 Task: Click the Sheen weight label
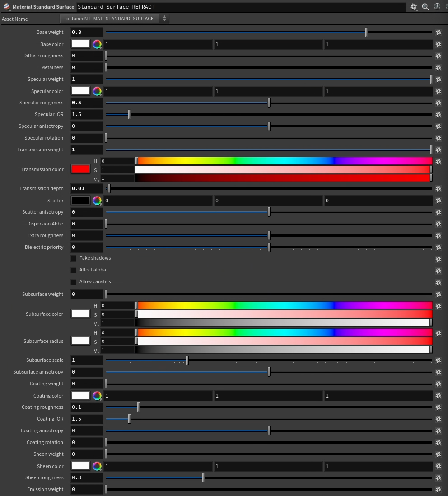48,454
